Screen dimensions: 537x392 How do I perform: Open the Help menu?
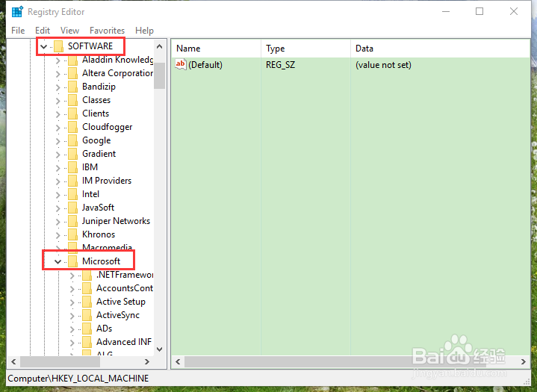144,31
